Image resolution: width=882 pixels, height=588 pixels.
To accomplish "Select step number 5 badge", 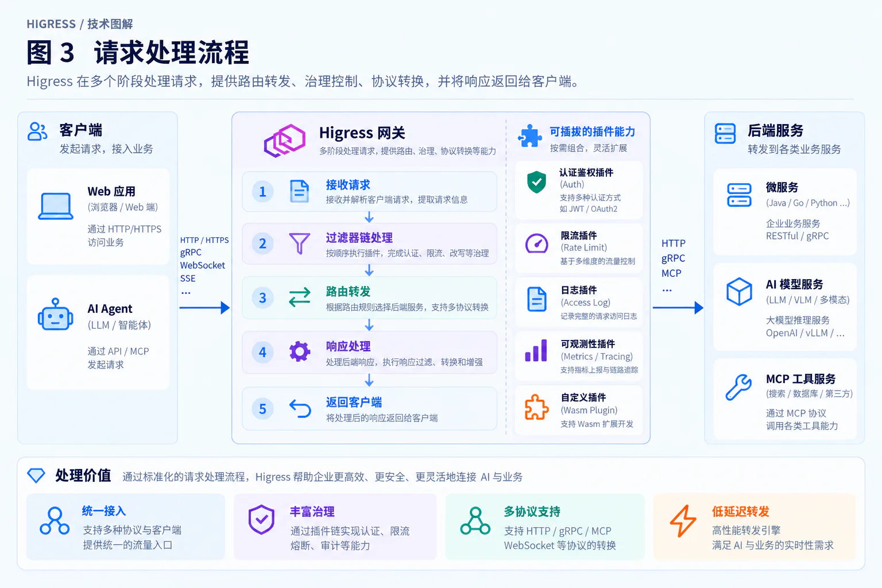I will (262, 409).
